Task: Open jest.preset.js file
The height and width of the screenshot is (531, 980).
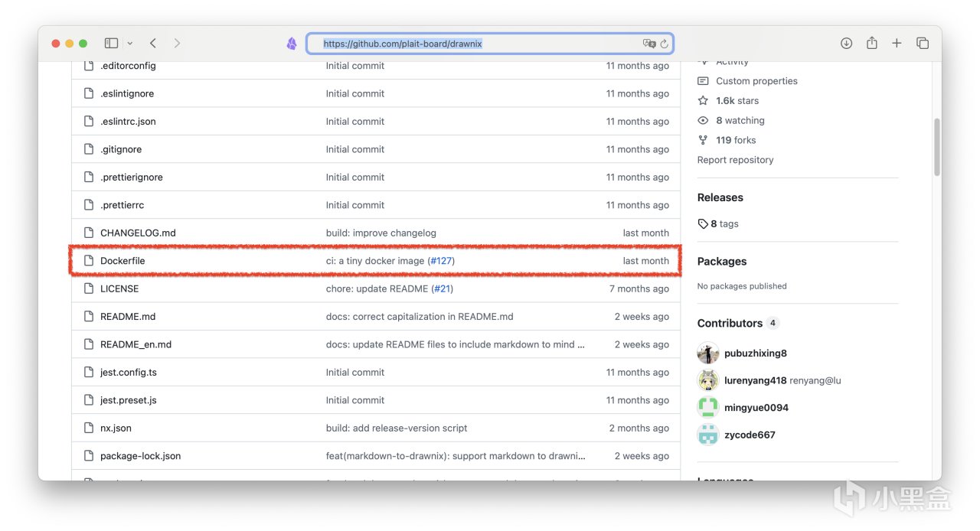Action: click(x=129, y=400)
